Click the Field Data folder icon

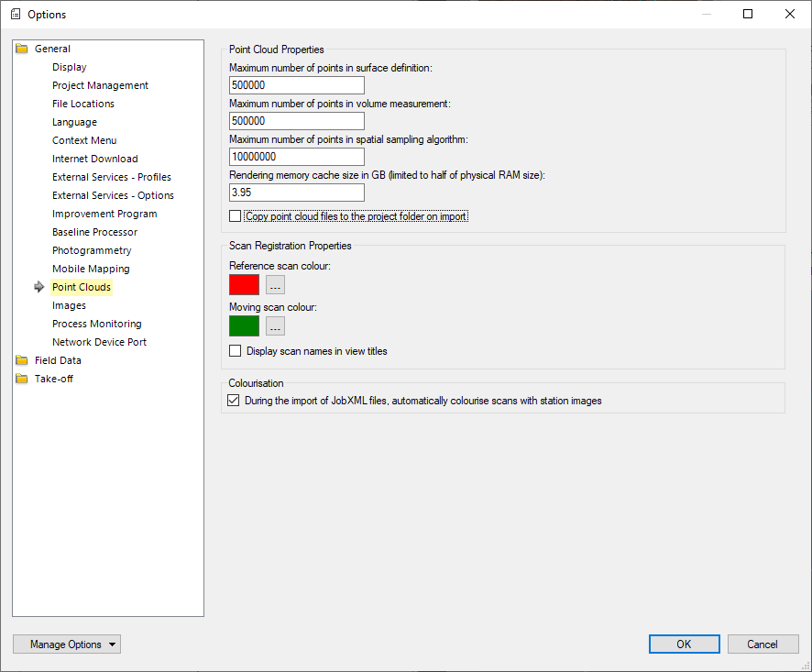22,361
